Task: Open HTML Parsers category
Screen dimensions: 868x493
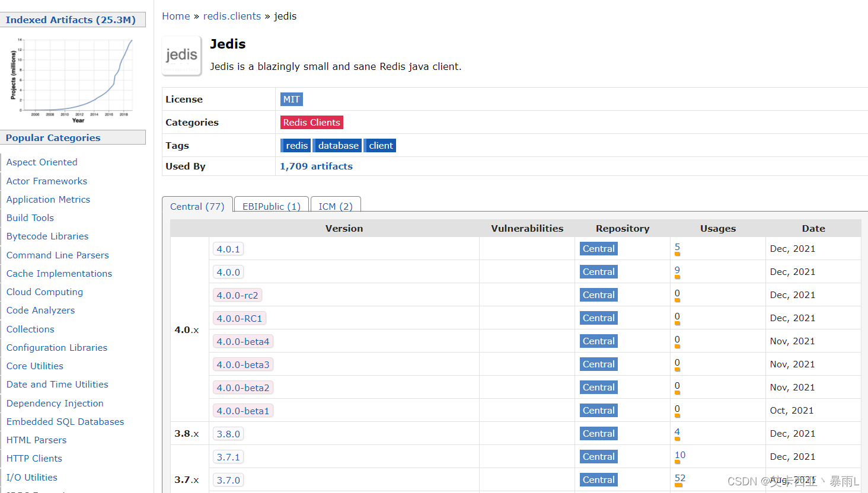Action: pos(37,440)
